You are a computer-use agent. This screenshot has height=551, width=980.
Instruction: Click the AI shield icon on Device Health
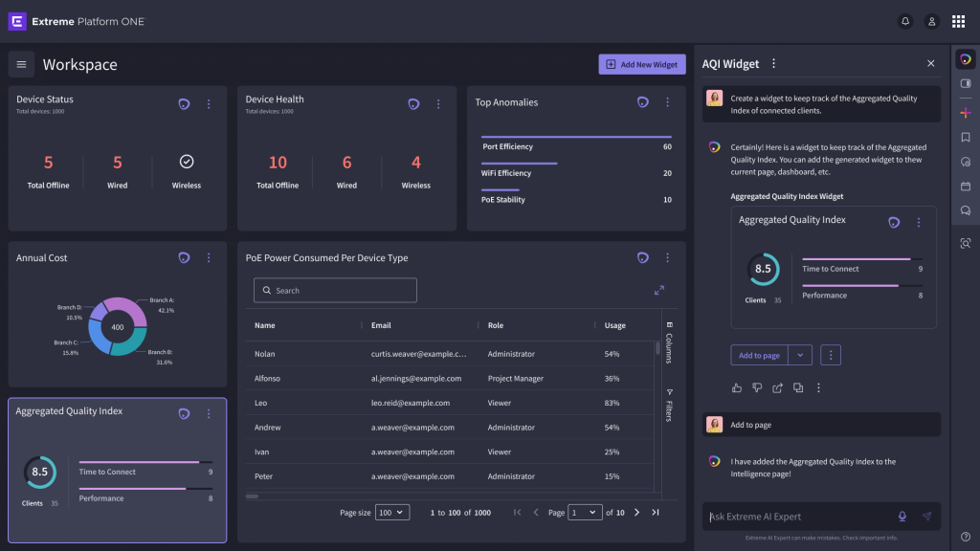click(413, 104)
